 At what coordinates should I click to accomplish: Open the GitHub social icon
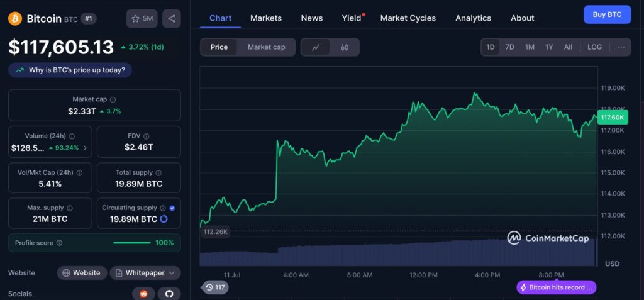point(169,294)
